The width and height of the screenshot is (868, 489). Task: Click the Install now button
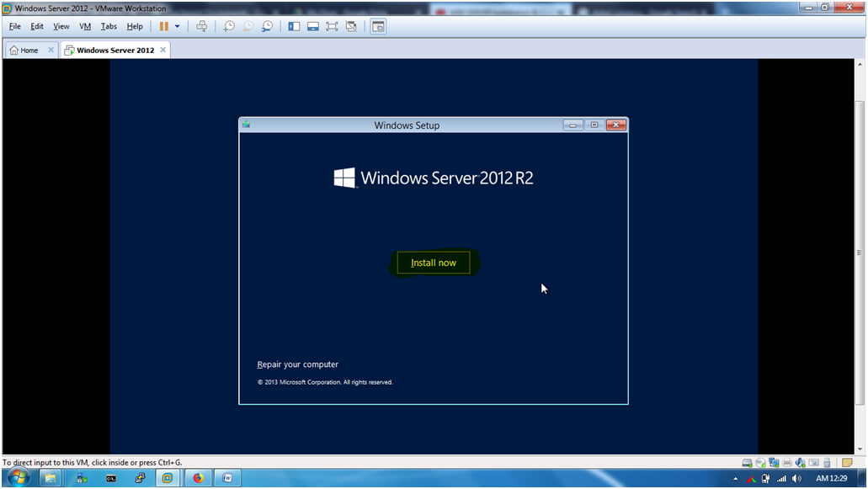[x=434, y=263]
